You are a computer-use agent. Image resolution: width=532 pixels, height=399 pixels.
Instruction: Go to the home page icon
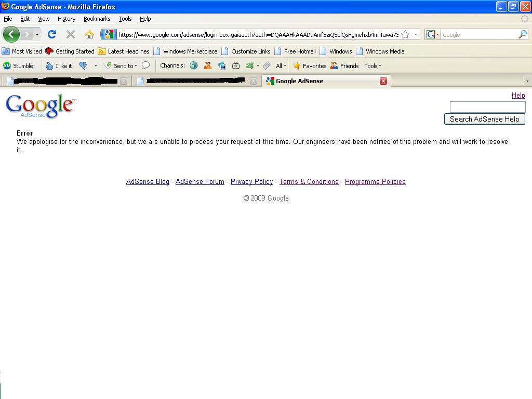89,34
